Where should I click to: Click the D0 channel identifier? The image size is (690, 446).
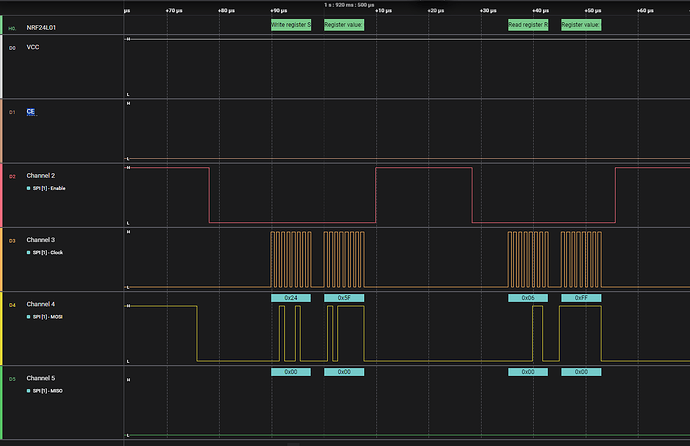pos(12,48)
